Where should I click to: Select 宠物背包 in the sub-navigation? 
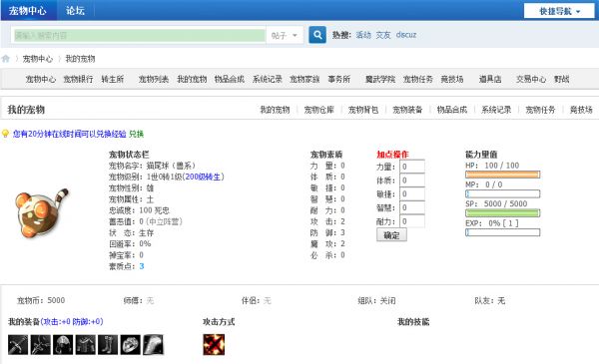(x=363, y=110)
